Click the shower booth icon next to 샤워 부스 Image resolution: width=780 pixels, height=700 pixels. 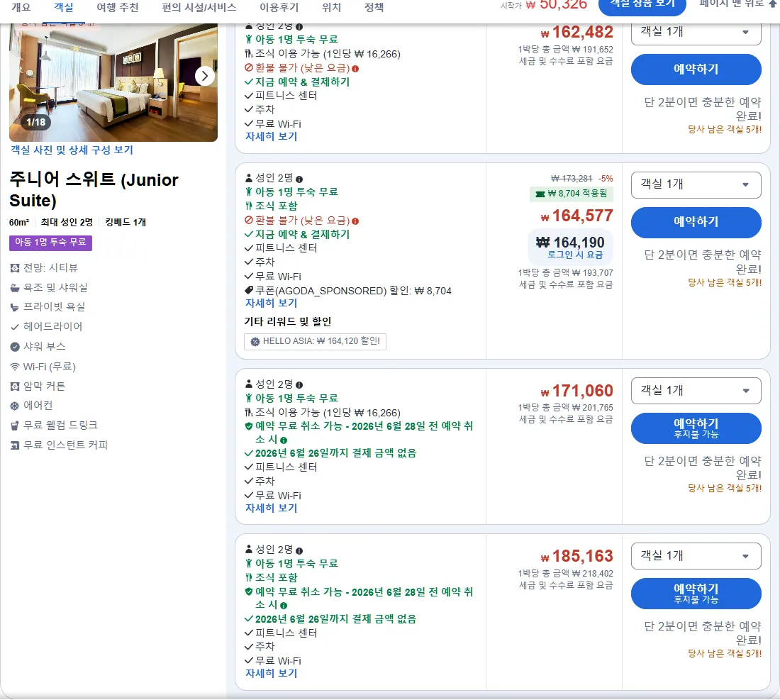tap(15, 347)
